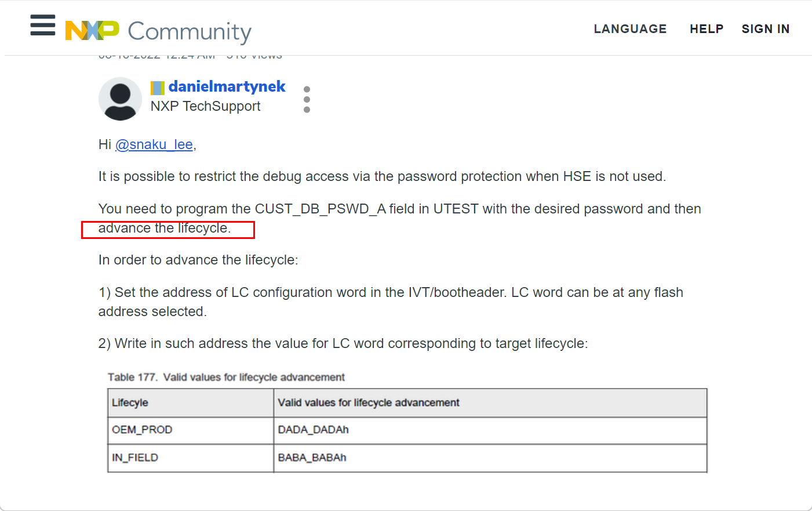Open the post options three-dot menu
This screenshot has width=812, height=511.
(x=307, y=99)
